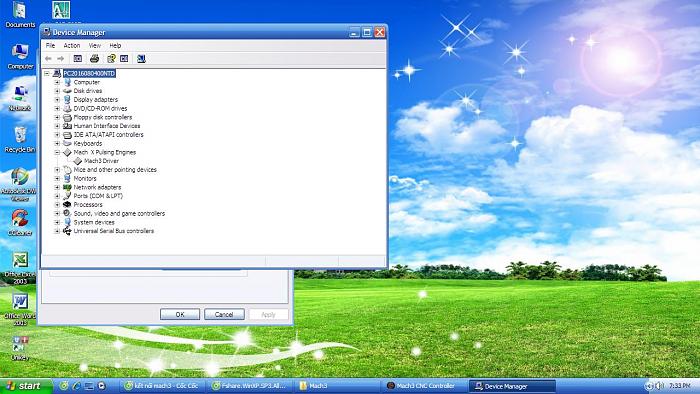
Task: Expand the Monitors category
Action: point(57,178)
